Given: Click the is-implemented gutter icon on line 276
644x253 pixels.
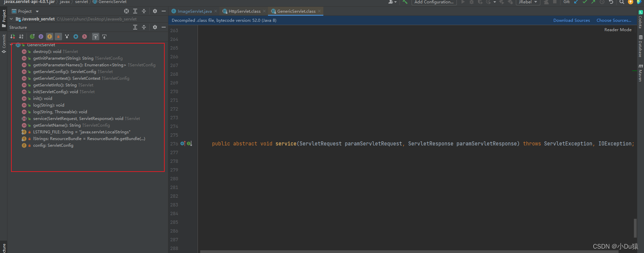Looking at the screenshot, I should 190,143.
